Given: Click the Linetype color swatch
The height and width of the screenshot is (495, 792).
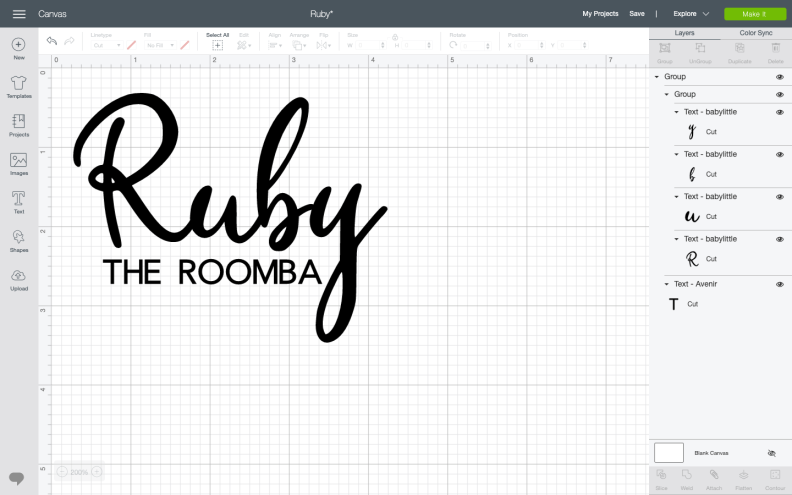Looking at the screenshot, I should coord(131,45).
